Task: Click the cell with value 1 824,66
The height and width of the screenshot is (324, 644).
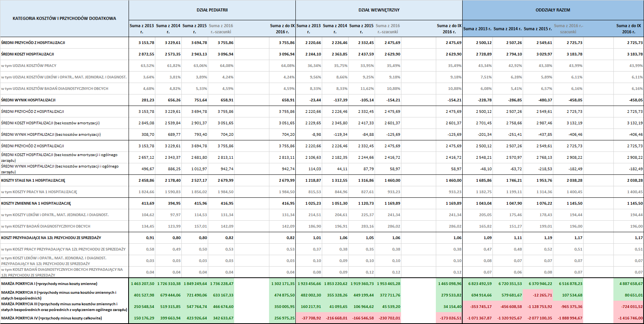Action: 142,192
